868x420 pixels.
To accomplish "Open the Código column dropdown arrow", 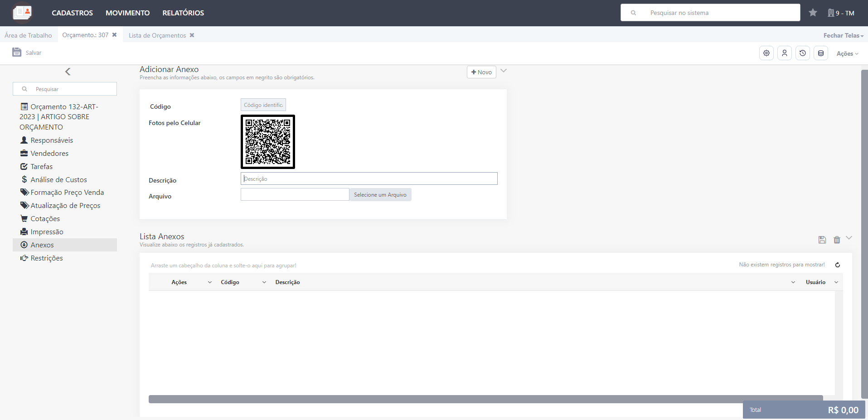I will pos(264,282).
